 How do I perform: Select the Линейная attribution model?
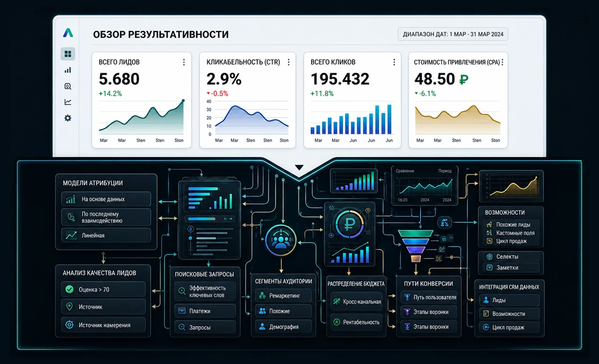coord(106,235)
